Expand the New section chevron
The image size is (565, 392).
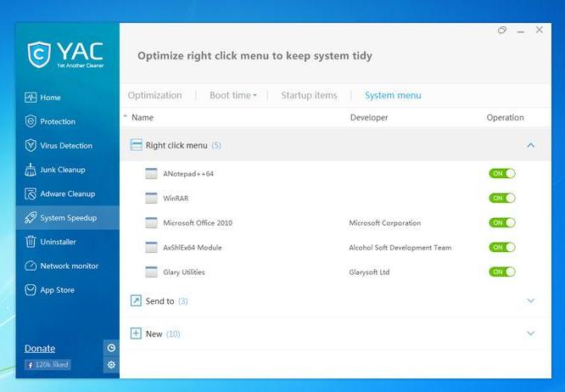531,333
